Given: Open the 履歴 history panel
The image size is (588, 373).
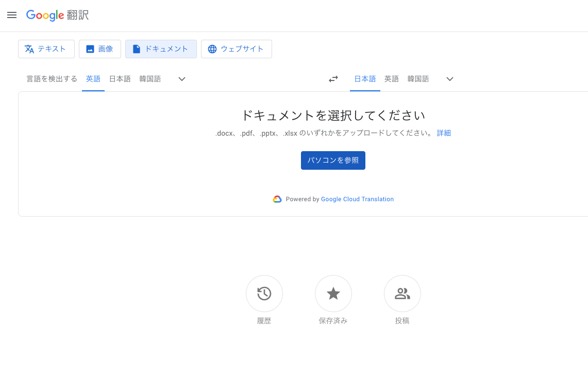Looking at the screenshot, I should [x=264, y=293].
